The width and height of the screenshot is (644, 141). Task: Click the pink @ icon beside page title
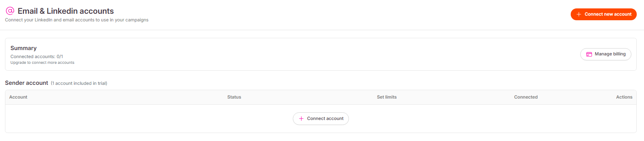pos(10,11)
